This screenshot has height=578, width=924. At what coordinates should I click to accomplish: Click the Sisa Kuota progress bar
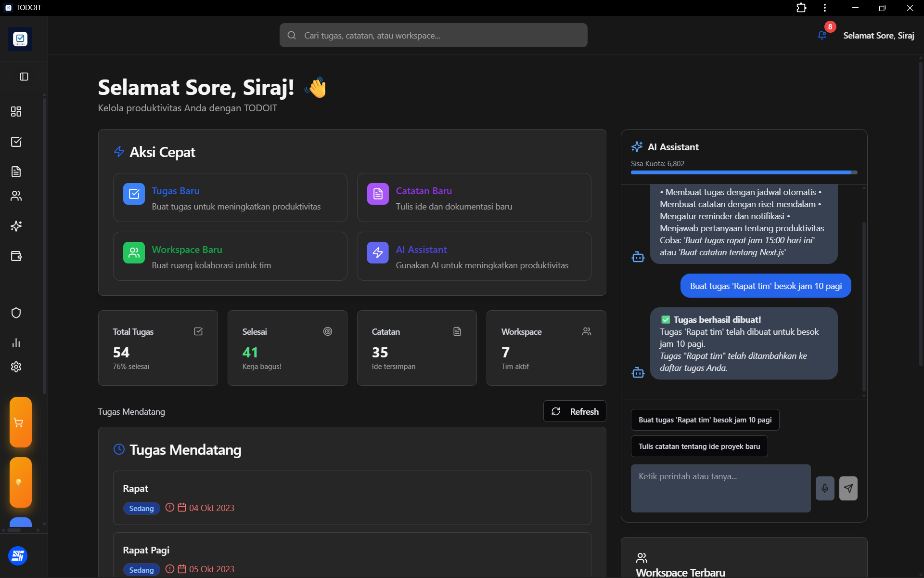[x=743, y=172]
